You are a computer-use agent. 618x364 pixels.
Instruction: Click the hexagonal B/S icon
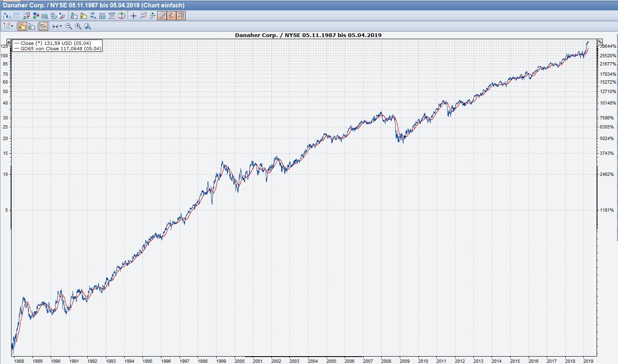coord(121,16)
